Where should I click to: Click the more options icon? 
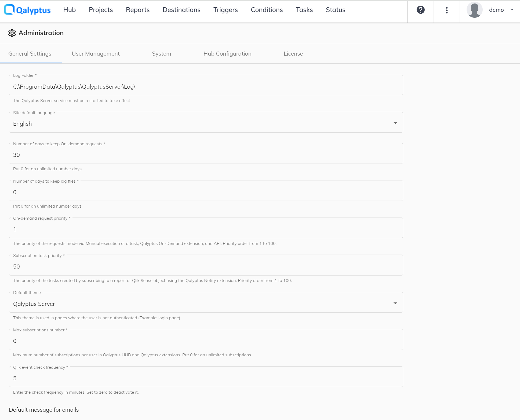point(447,10)
